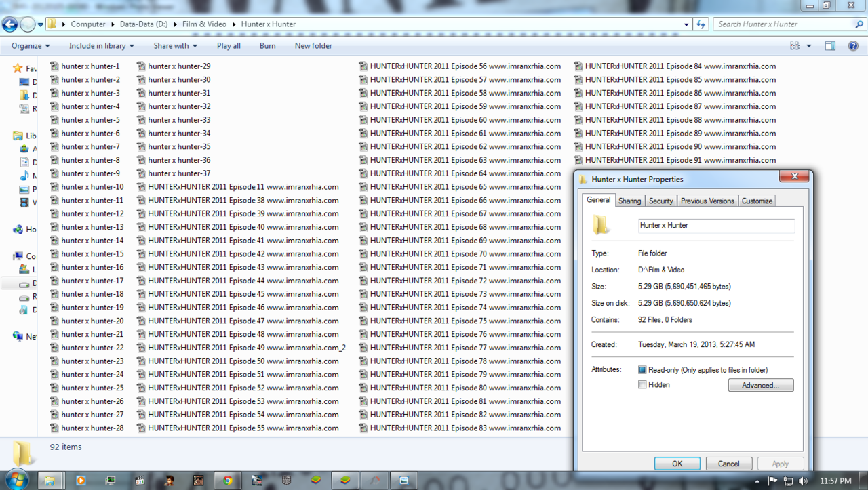Click the folder name field in Properties
868x490 pixels.
pyautogui.click(x=716, y=226)
